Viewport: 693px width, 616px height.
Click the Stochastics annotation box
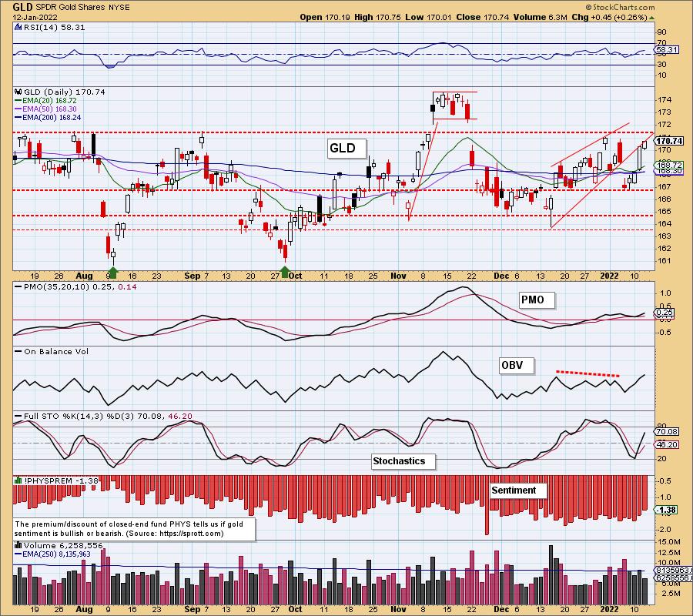(x=403, y=461)
